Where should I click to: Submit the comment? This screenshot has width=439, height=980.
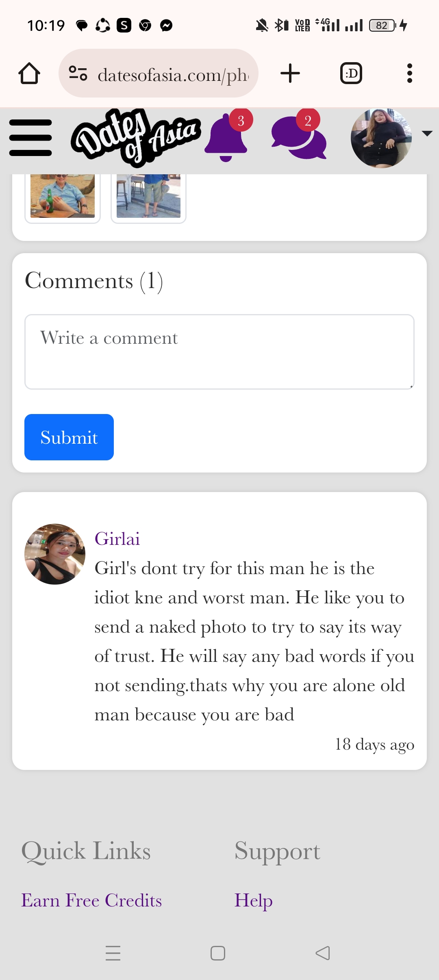pos(69,437)
